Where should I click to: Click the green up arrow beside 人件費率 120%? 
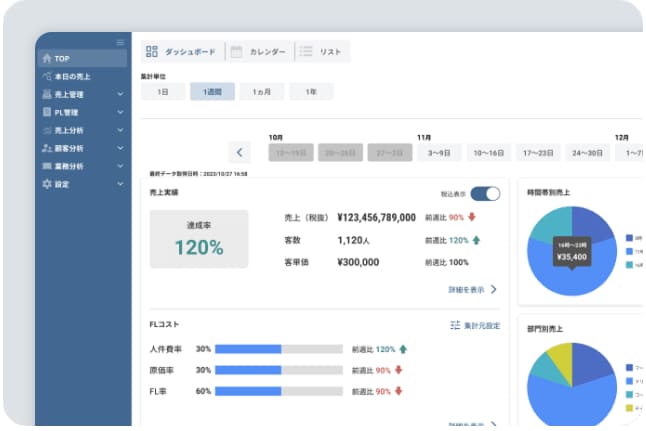[403, 349]
